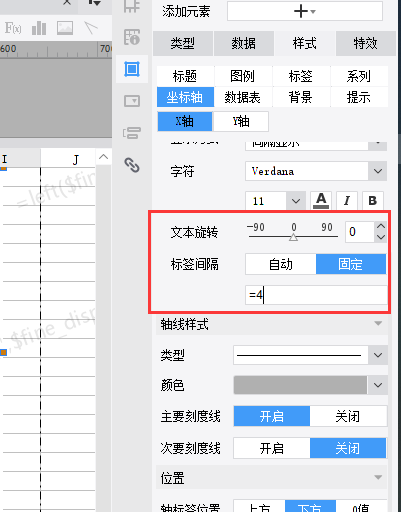The width and height of the screenshot is (401, 512).
Task: Open the 背景 style section
Action: 301,97
